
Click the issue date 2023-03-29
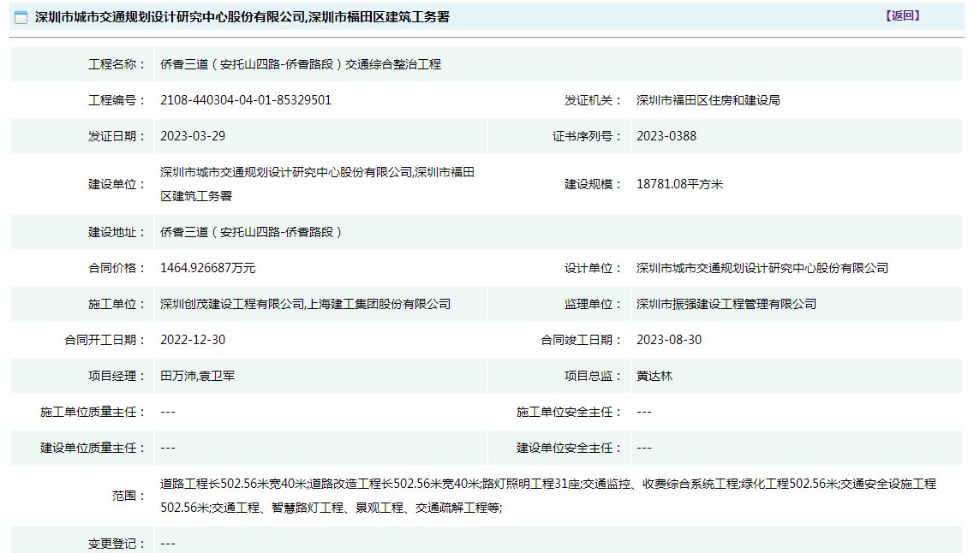tap(193, 136)
